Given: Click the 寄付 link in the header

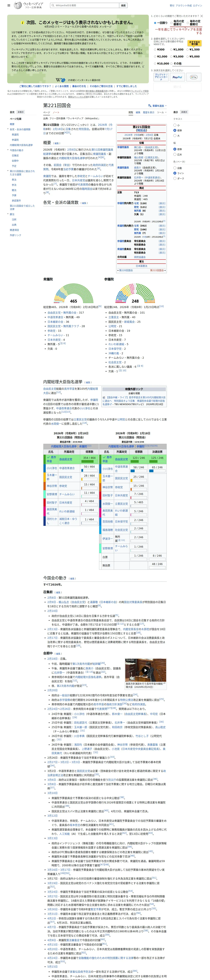Looking at the screenshot, I should click(x=172, y=6).
